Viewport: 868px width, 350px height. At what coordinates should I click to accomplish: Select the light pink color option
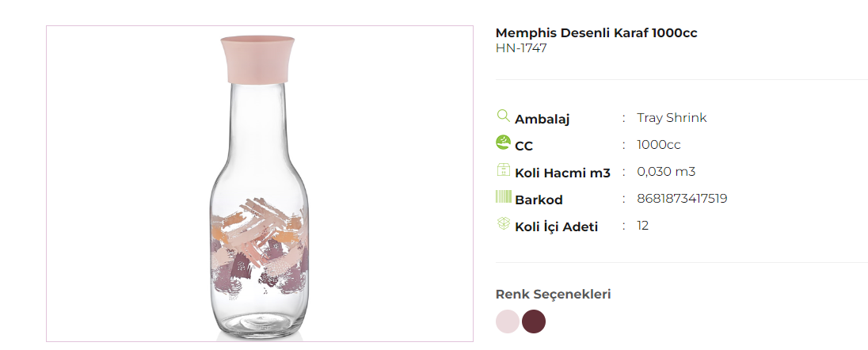[x=508, y=321]
